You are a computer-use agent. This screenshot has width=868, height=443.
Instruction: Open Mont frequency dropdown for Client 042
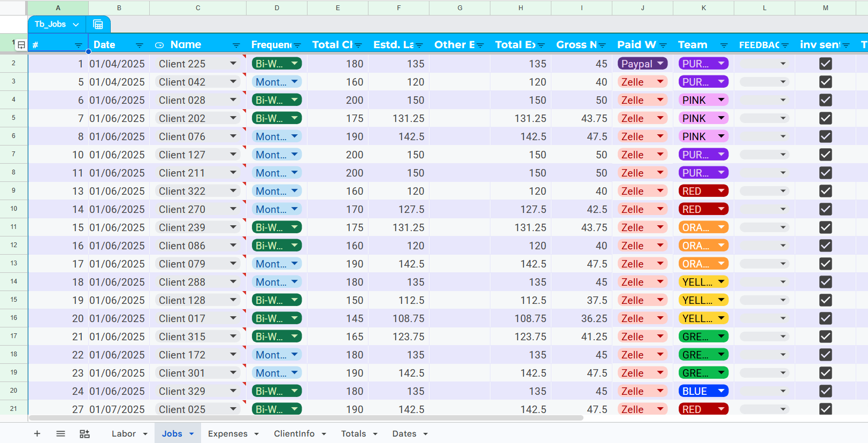[x=295, y=82]
